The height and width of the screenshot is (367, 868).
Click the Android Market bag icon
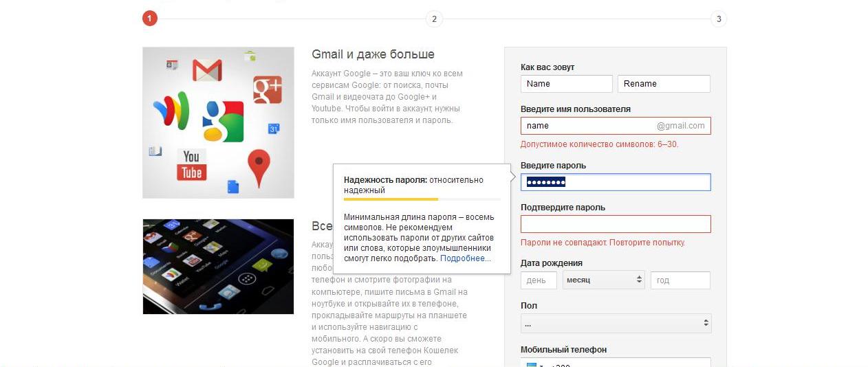pyautogui.click(x=250, y=56)
